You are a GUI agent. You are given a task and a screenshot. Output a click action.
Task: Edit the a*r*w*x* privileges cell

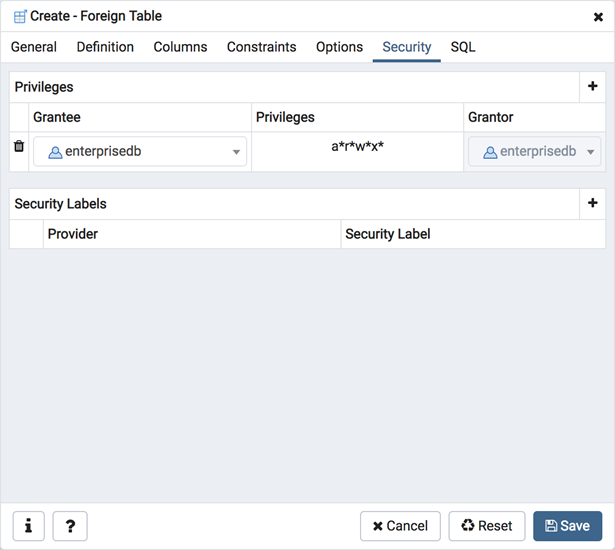(357, 147)
